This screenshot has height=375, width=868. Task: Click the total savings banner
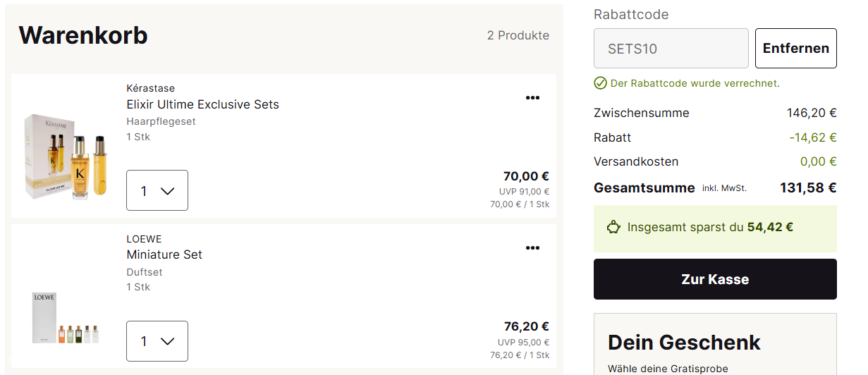(715, 228)
